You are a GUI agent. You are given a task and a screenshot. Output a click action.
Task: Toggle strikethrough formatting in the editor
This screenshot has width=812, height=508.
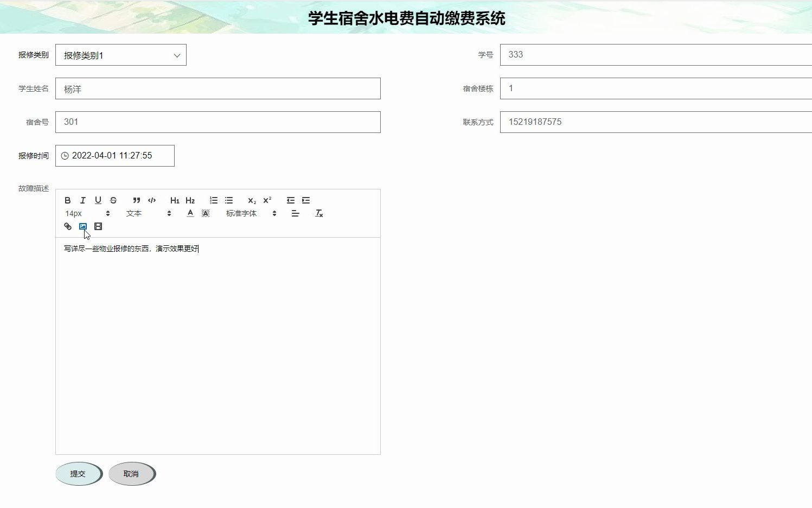(113, 200)
